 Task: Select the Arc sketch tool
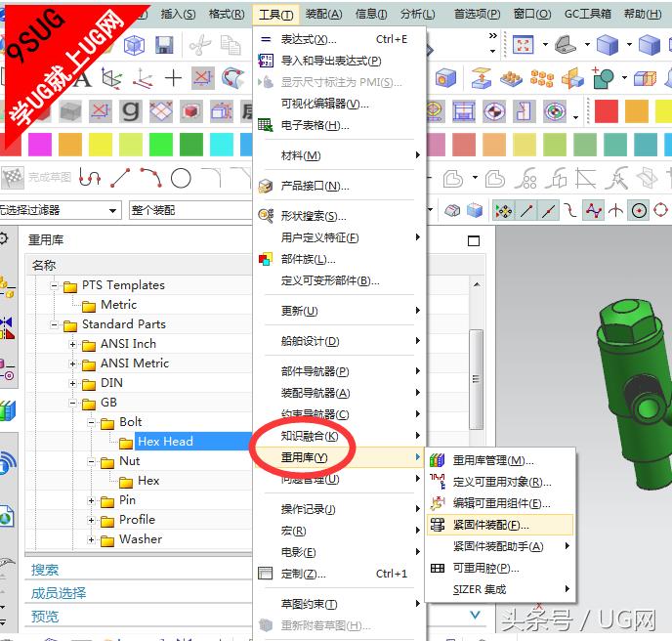coord(150,178)
